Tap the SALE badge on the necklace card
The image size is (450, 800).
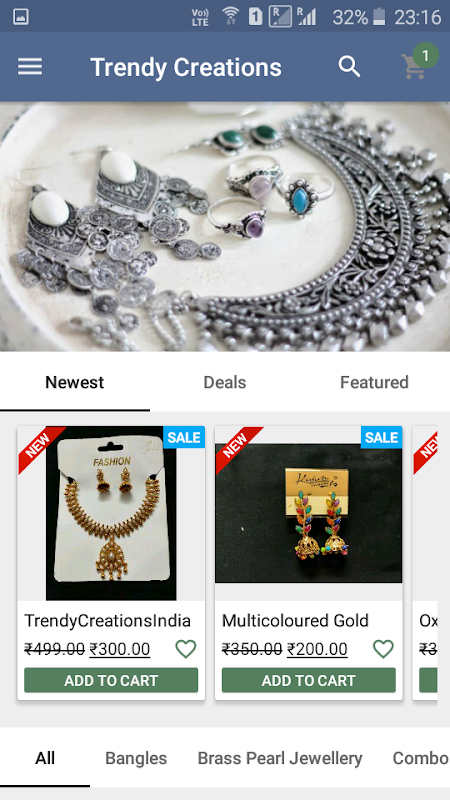click(x=184, y=437)
